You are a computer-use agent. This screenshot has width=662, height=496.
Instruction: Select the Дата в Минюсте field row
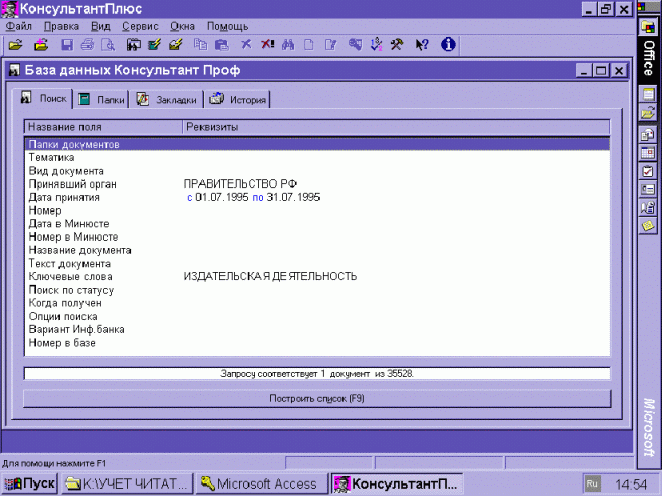click(x=317, y=224)
